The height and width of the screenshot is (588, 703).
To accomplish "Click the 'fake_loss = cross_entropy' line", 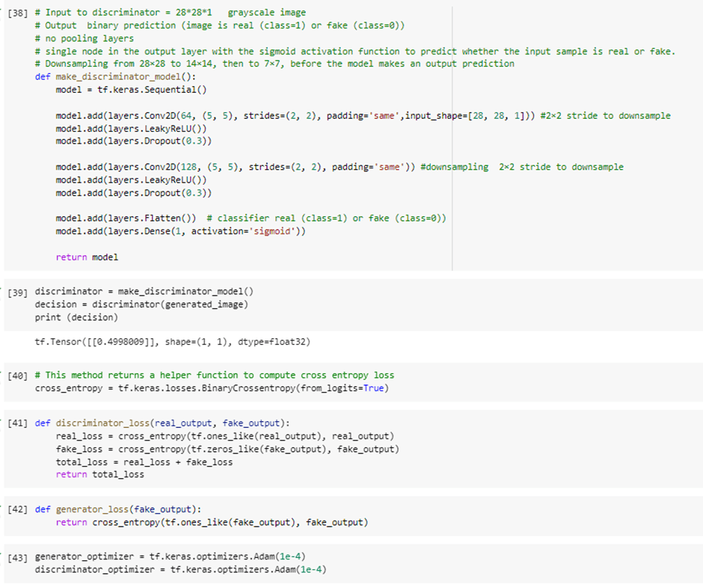I will (x=227, y=450).
